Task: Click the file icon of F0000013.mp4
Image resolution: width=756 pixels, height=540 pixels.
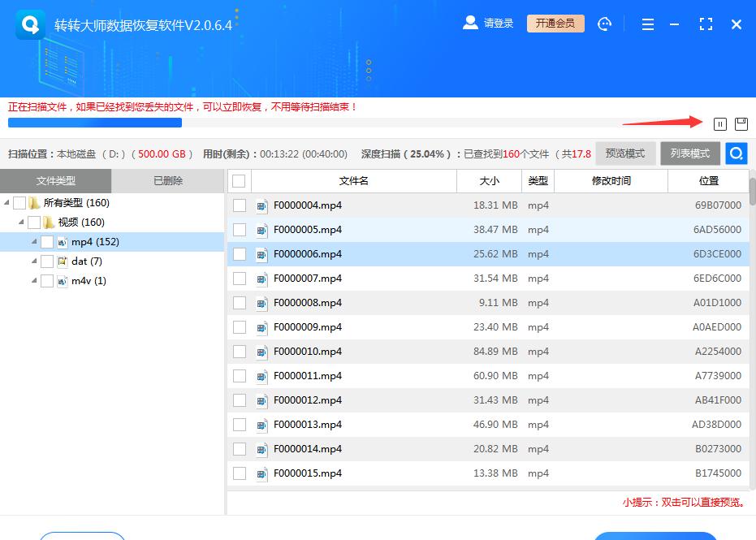Action: 261,425
